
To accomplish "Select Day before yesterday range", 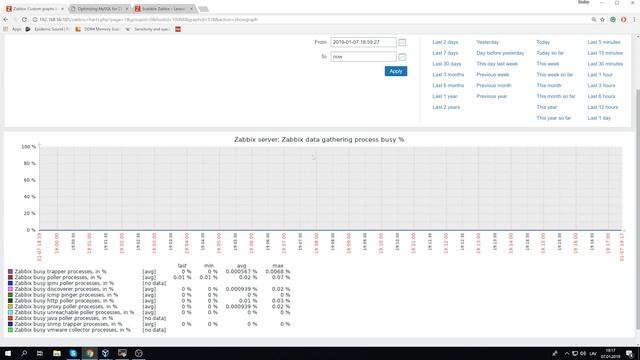I will pyautogui.click(x=500, y=53).
